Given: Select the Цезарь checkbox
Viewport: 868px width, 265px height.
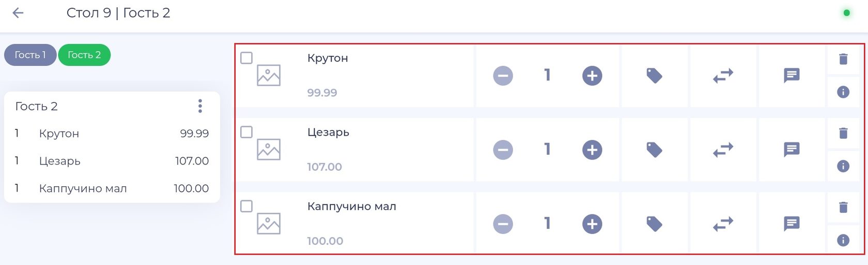Looking at the screenshot, I should click(246, 132).
